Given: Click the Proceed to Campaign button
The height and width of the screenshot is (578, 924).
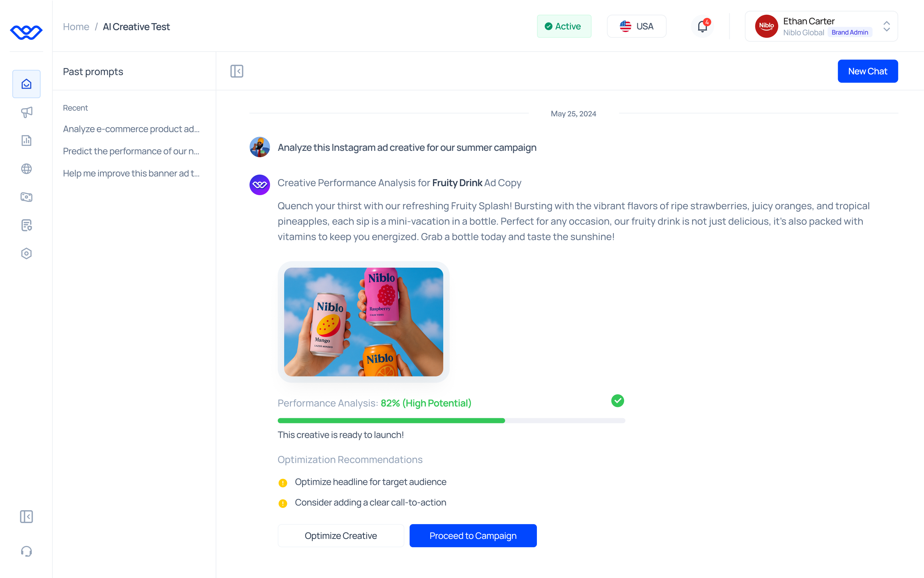Looking at the screenshot, I should 473,536.
